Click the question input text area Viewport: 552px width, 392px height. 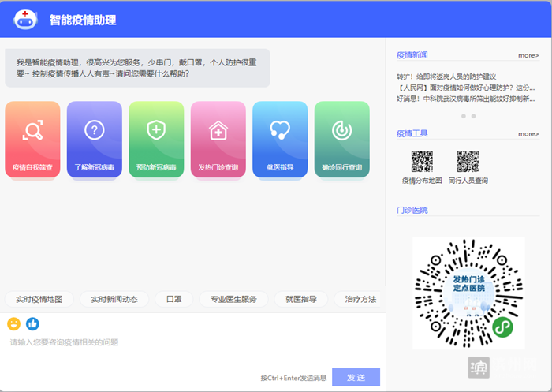[193, 347]
